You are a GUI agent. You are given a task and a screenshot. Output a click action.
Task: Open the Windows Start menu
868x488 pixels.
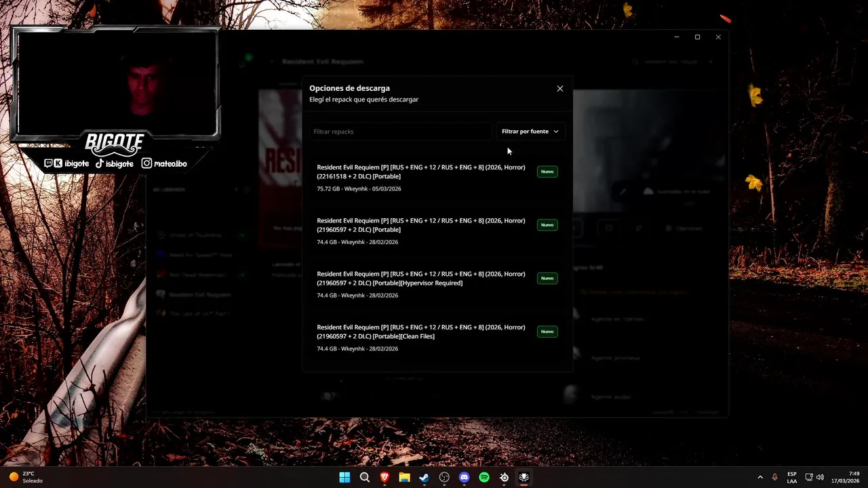point(344,477)
